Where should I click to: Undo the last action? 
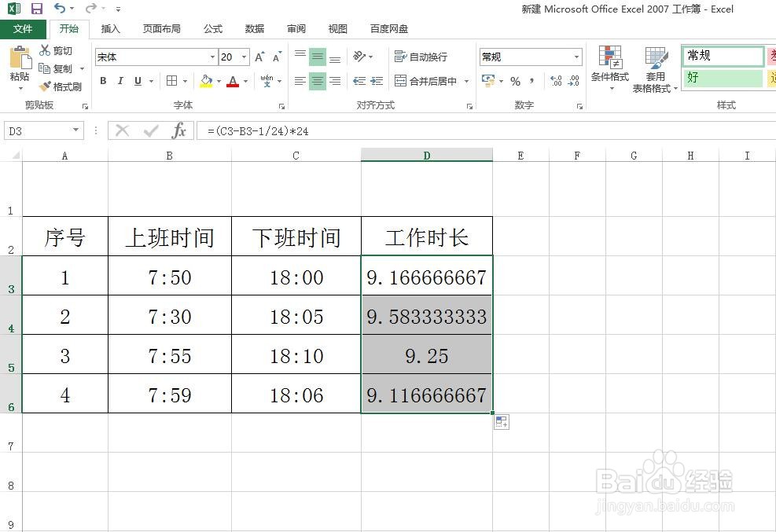(x=60, y=9)
